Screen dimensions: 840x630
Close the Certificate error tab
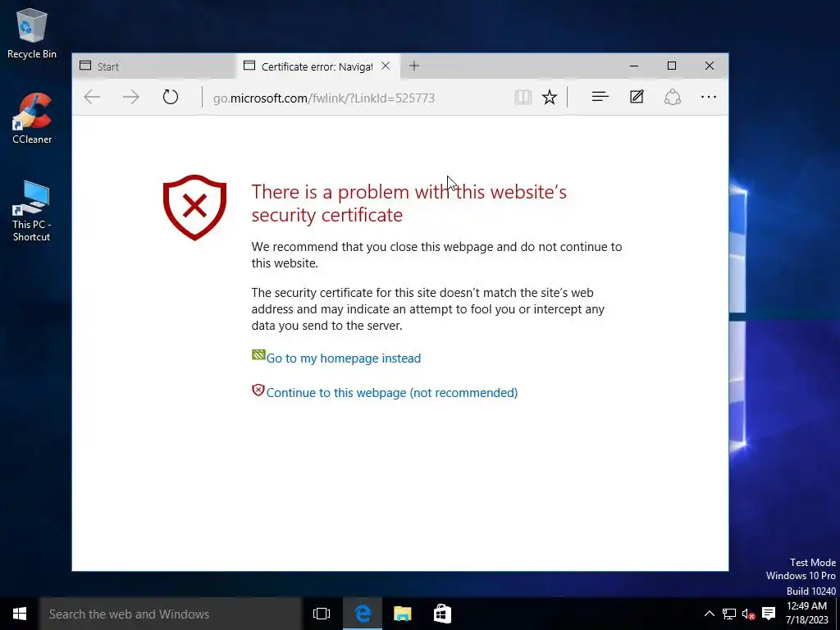(x=386, y=66)
